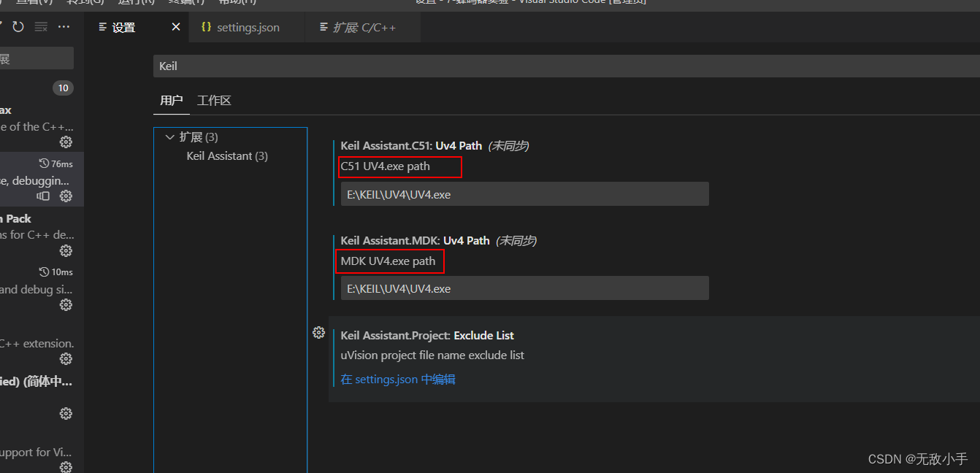Click the Keil Assistant.MDK: Uv4 Path title
The width and height of the screenshot is (980, 473).
tap(415, 240)
